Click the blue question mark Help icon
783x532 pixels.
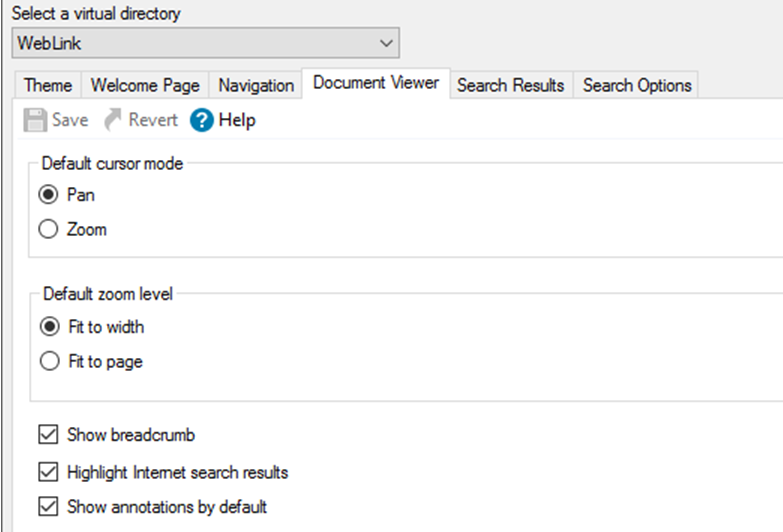pyautogui.click(x=202, y=120)
